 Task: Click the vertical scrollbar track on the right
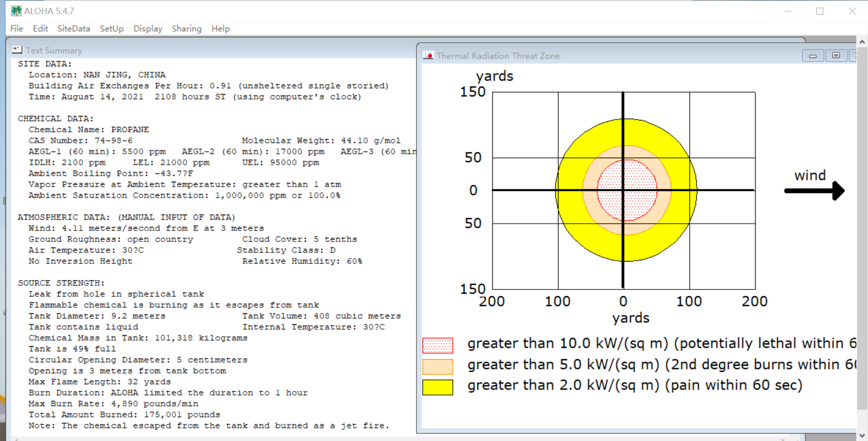pos(862,237)
